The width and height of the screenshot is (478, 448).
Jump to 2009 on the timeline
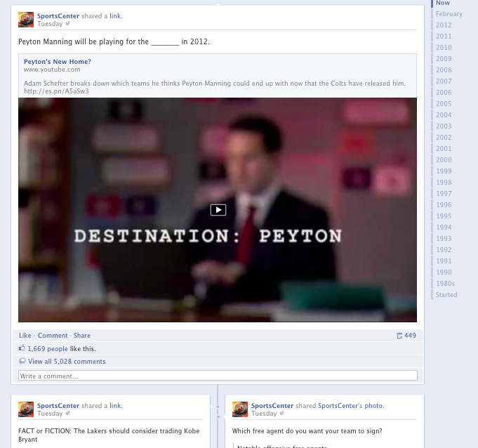[444, 59]
